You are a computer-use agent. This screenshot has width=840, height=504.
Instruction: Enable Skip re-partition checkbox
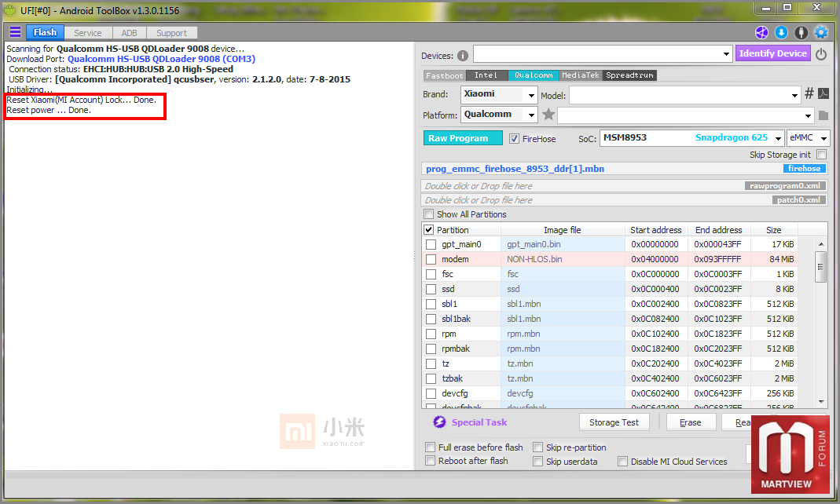coord(537,447)
